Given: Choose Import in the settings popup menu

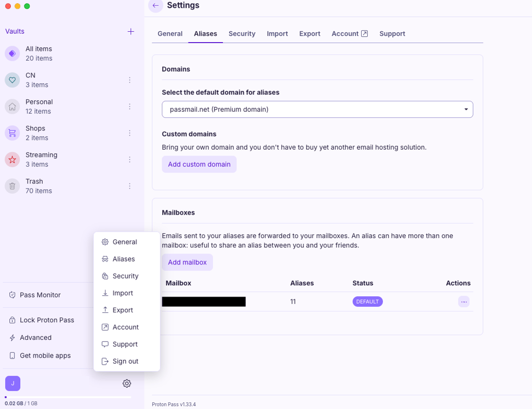Looking at the screenshot, I should [127, 293].
